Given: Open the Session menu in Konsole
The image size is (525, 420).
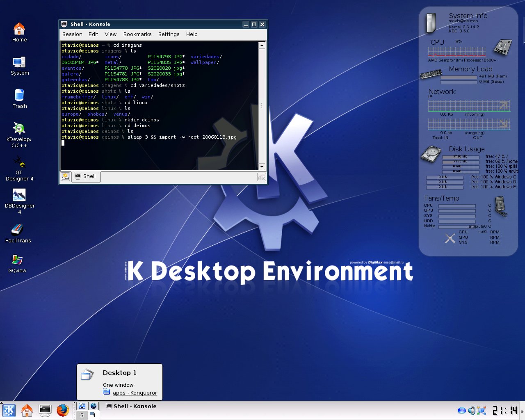Looking at the screenshot, I should tap(72, 34).
